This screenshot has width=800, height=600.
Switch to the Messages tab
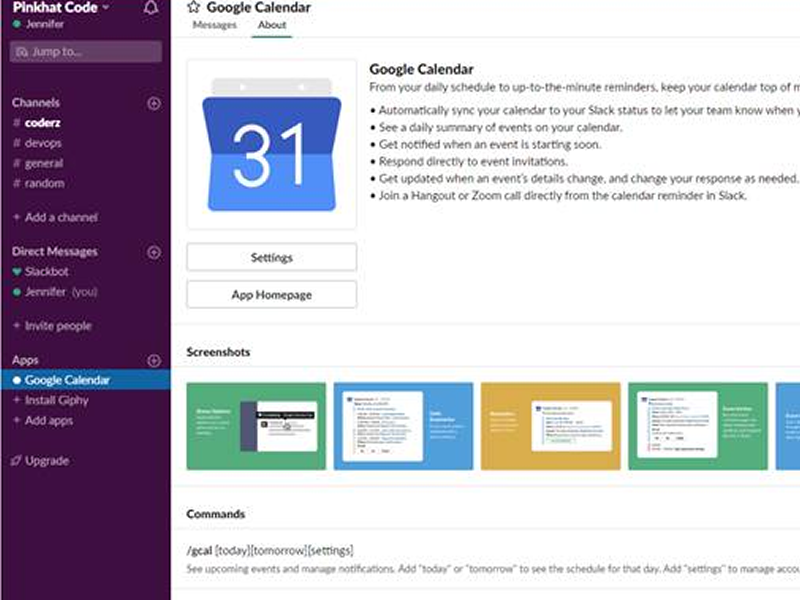pyautogui.click(x=214, y=25)
